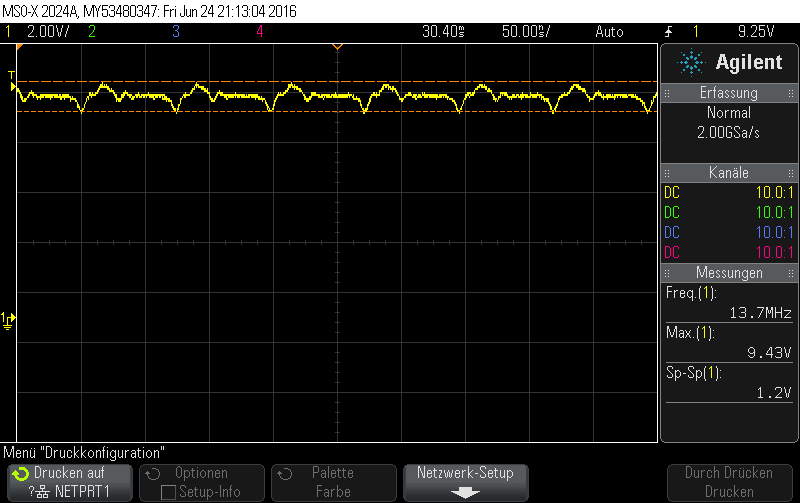Click the network icon beside NETPRT1

point(43,492)
